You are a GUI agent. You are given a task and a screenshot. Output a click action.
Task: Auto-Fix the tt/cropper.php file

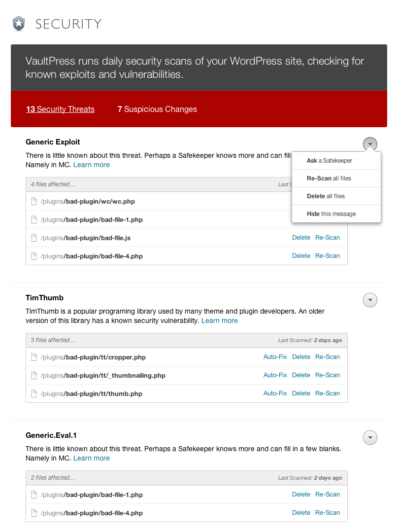(x=275, y=356)
